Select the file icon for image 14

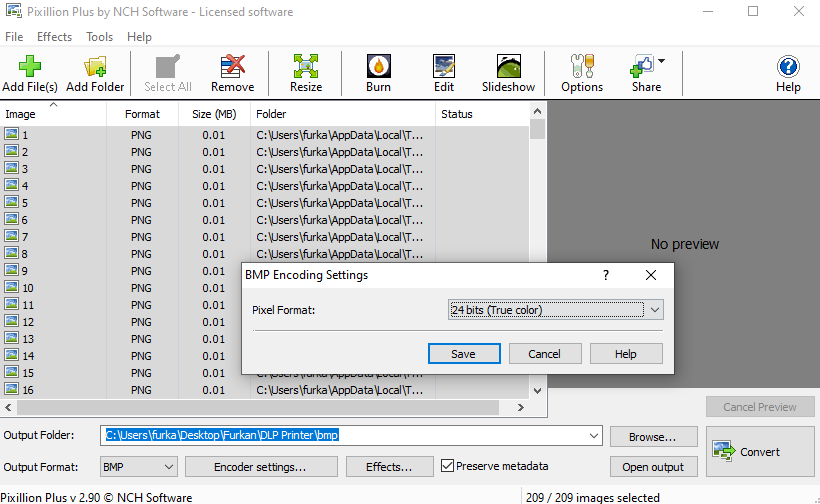(12, 355)
